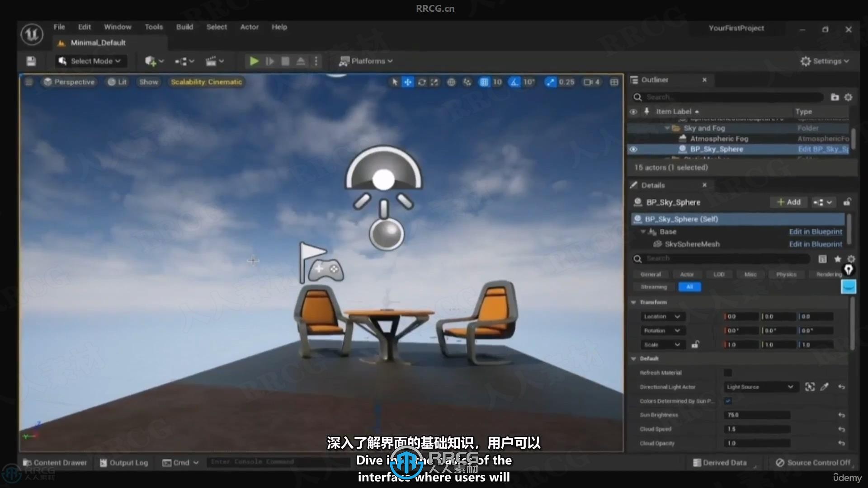Toggle the Details favorites star filter
Screen dimensions: 868x488
(x=837, y=258)
